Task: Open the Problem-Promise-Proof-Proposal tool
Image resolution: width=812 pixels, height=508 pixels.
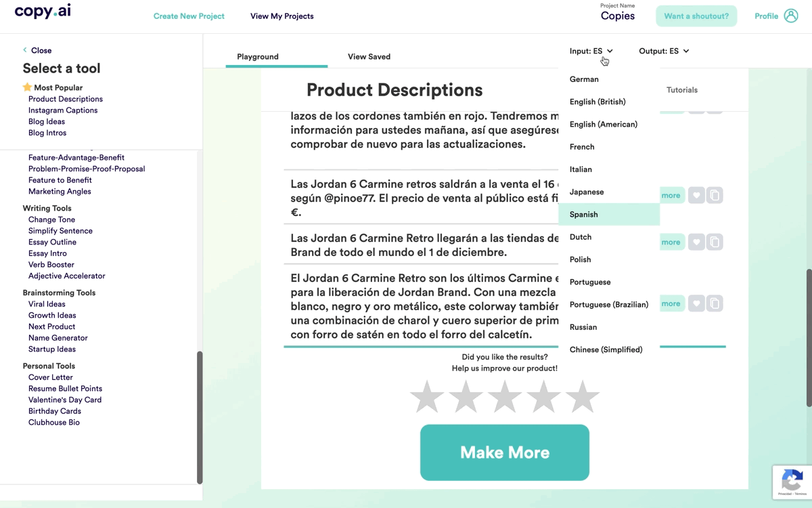Action: pyautogui.click(x=87, y=169)
